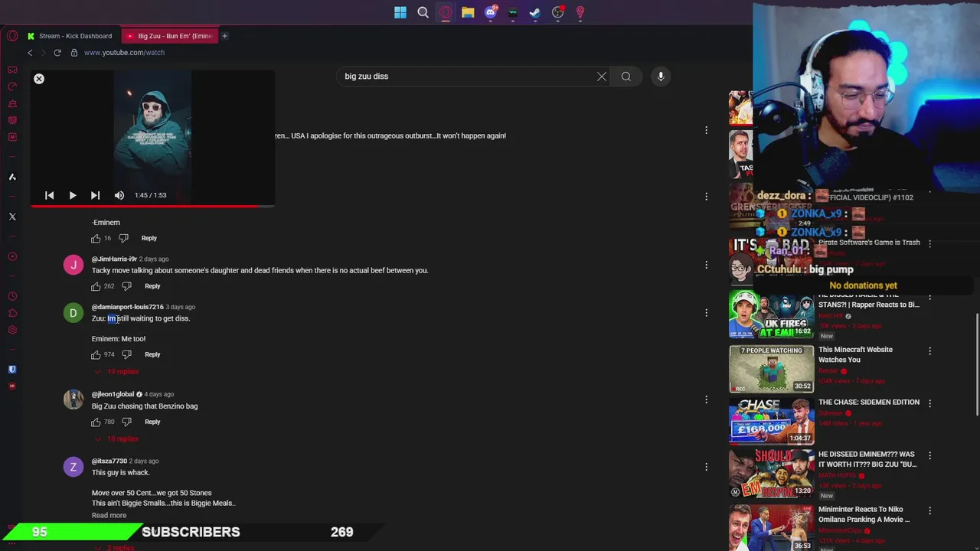The width and height of the screenshot is (980, 551).
Task: Open a new browser tab with plus
Action: coord(224,36)
